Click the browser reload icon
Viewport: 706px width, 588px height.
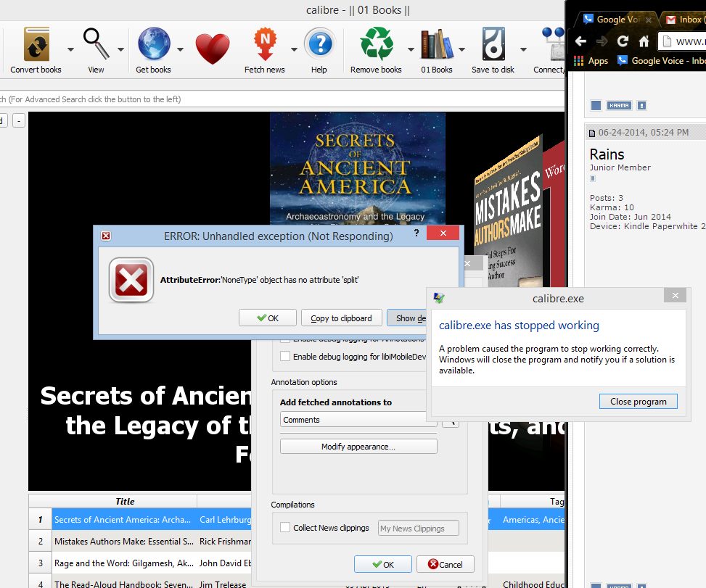(623, 41)
